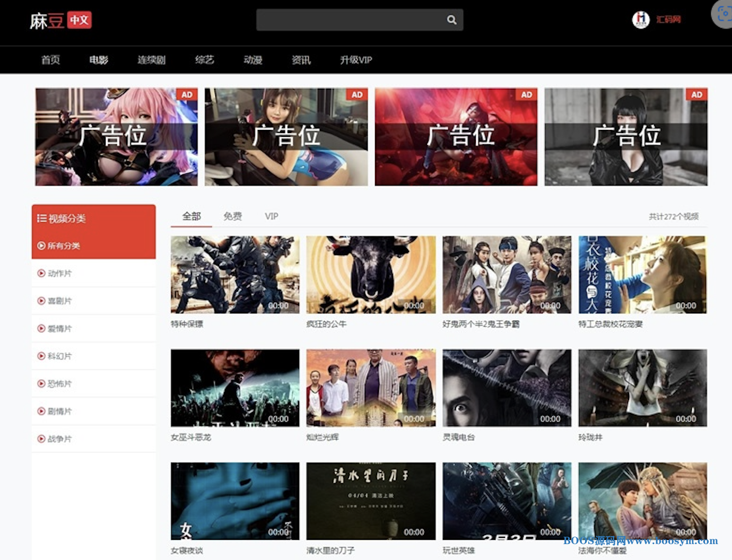Viewport: 732px width, 560px height.
Task: Switch to the 免费 tab
Action: click(x=232, y=216)
